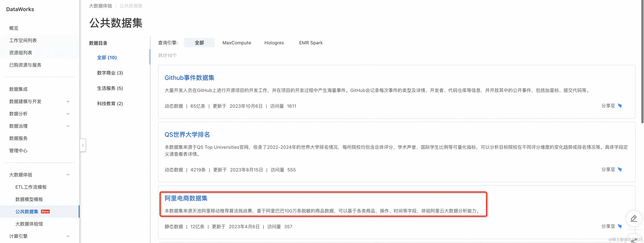The height and width of the screenshot is (243, 644).
Task: Click the floating edit pencil icon
Action: point(634,219)
